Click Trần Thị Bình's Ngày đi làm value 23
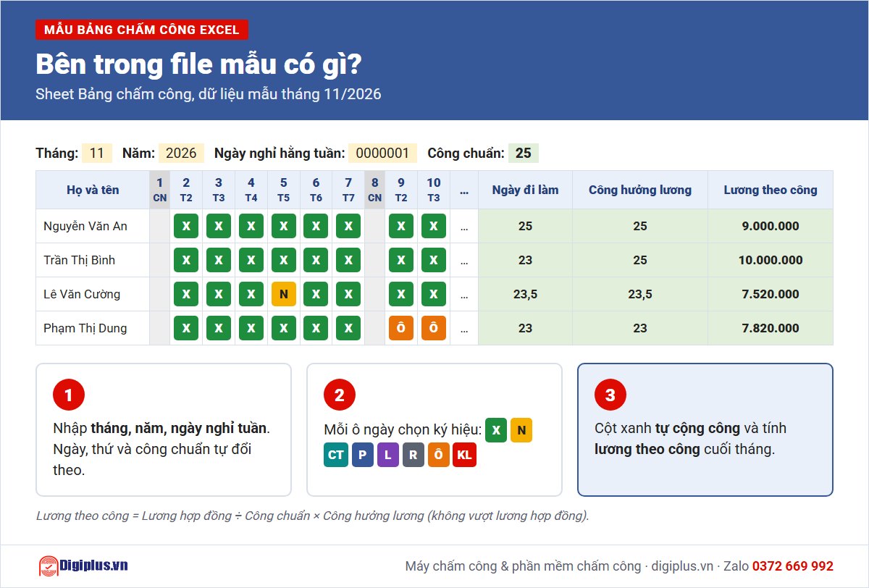Image resolution: width=869 pixels, height=588 pixels. [x=525, y=260]
